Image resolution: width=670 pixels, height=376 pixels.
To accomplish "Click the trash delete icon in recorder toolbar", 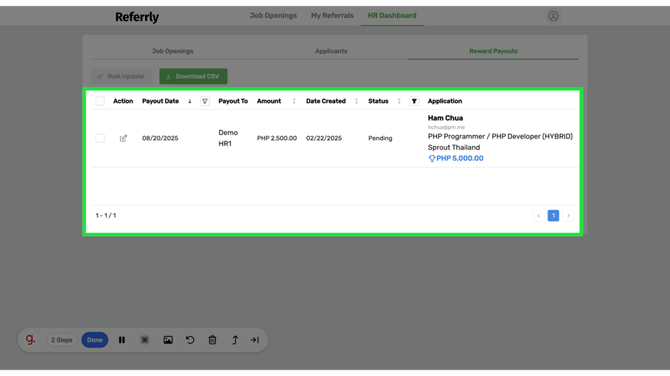I will point(212,340).
